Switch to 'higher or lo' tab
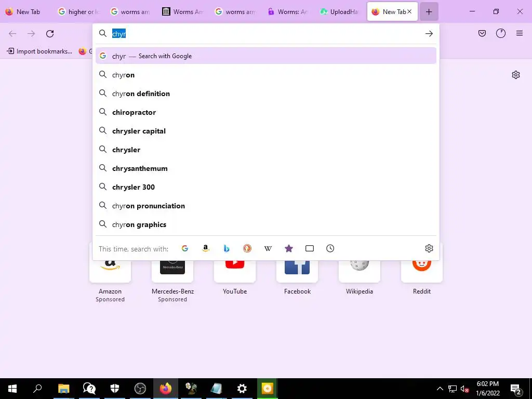This screenshot has width=532, height=399. (79, 11)
